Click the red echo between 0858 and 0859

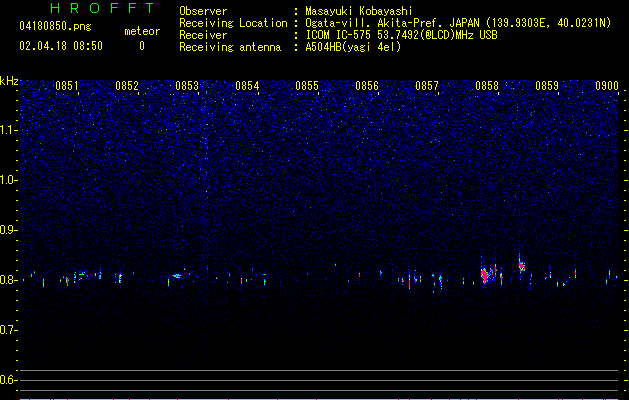click(521, 266)
